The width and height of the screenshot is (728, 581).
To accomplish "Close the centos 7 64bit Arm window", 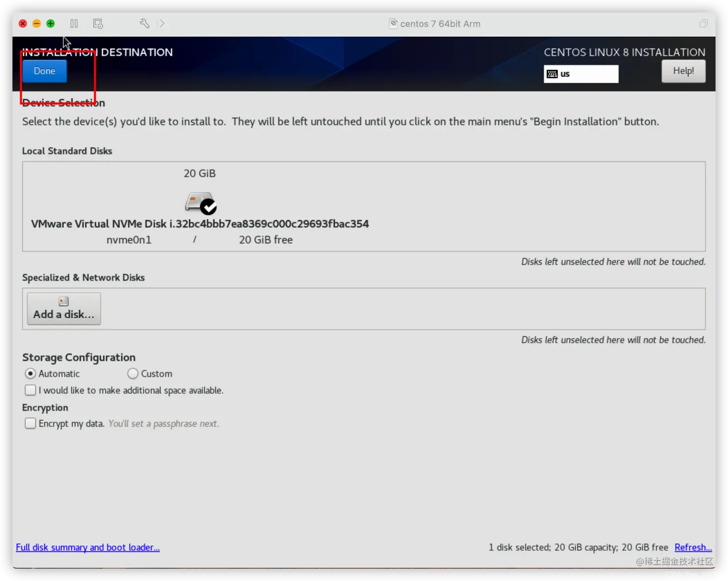I will pyautogui.click(x=23, y=24).
